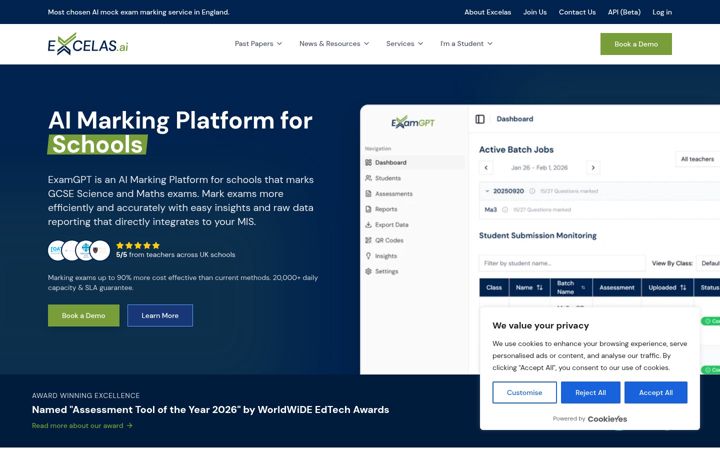Click the school logo avatars group
This screenshot has width=720, height=450.
coord(79,251)
